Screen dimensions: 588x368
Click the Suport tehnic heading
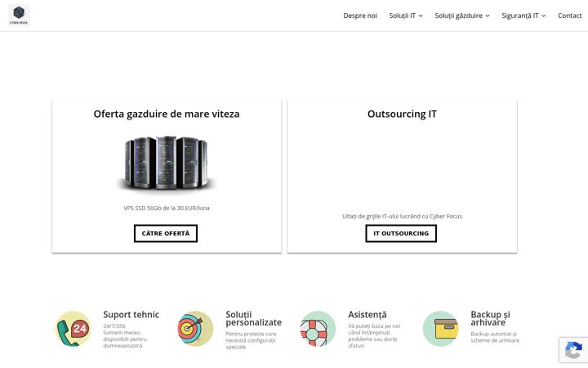(x=131, y=315)
